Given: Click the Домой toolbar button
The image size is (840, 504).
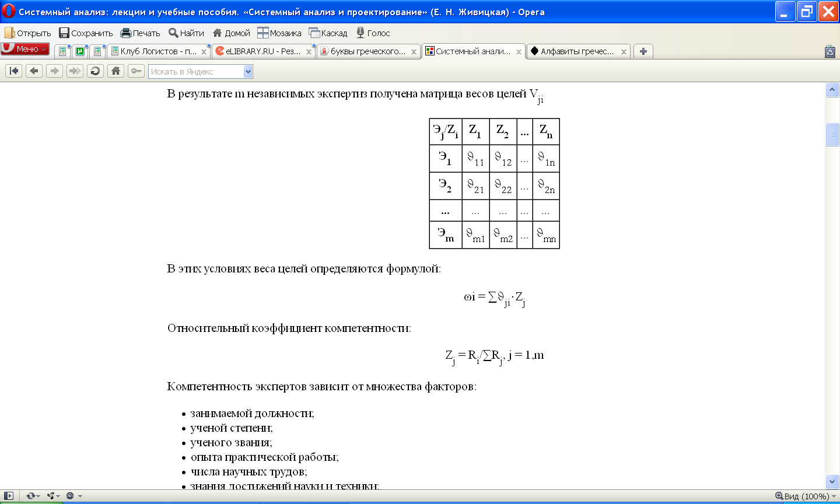Looking at the screenshot, I should tap(231, 33).
